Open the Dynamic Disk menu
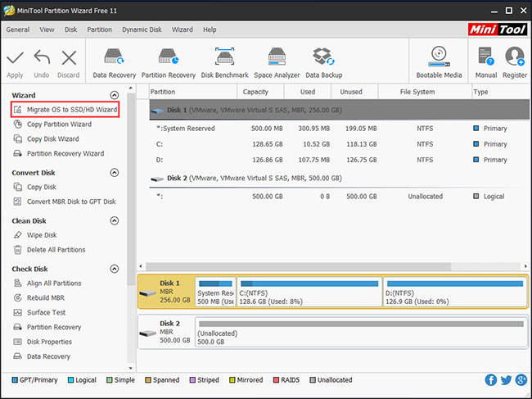Screen dimensions: 532x399 point(142,29)
